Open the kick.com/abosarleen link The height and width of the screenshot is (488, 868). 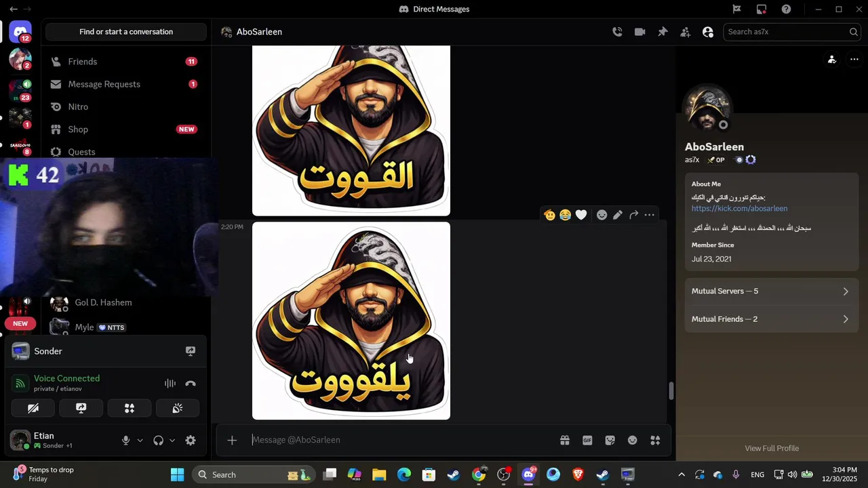click(x=739, y=209)
